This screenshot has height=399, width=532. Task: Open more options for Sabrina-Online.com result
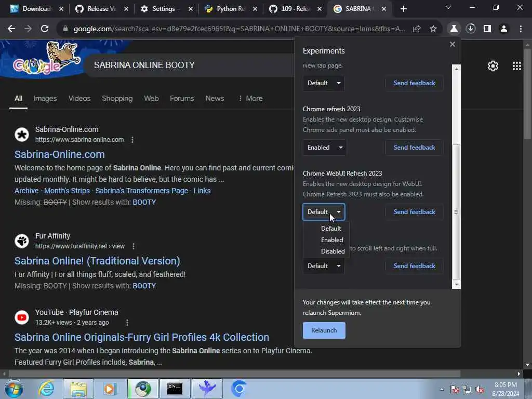click(132, 140)
